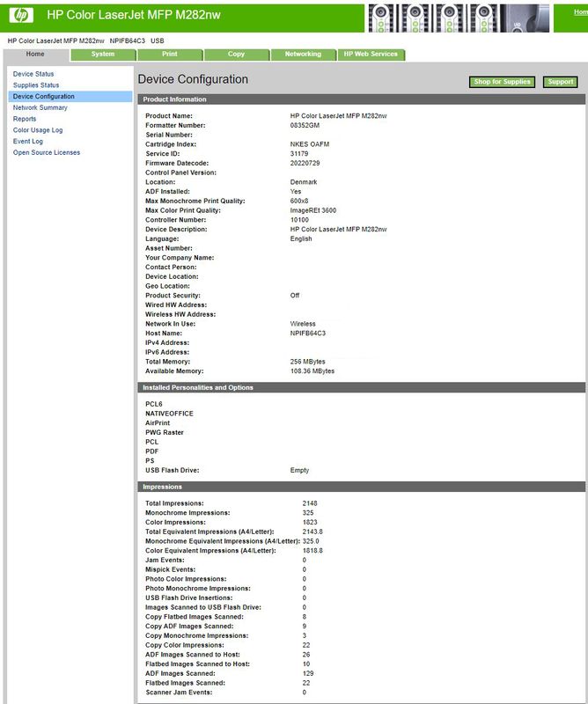Click the Host Name value NPIFB64C3
Image resolution: width=588 pixels, height=704 pixels.
[x=308, y=333]
